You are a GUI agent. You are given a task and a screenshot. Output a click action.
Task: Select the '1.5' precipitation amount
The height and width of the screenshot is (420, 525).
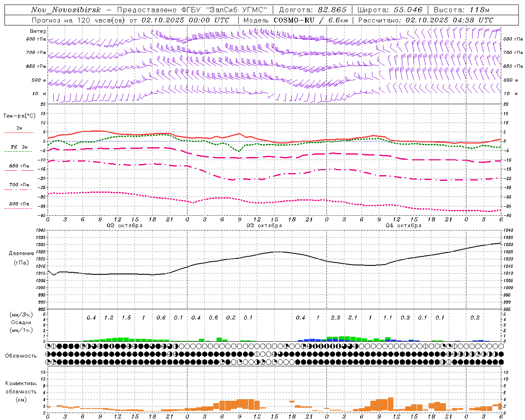(126, 318)
